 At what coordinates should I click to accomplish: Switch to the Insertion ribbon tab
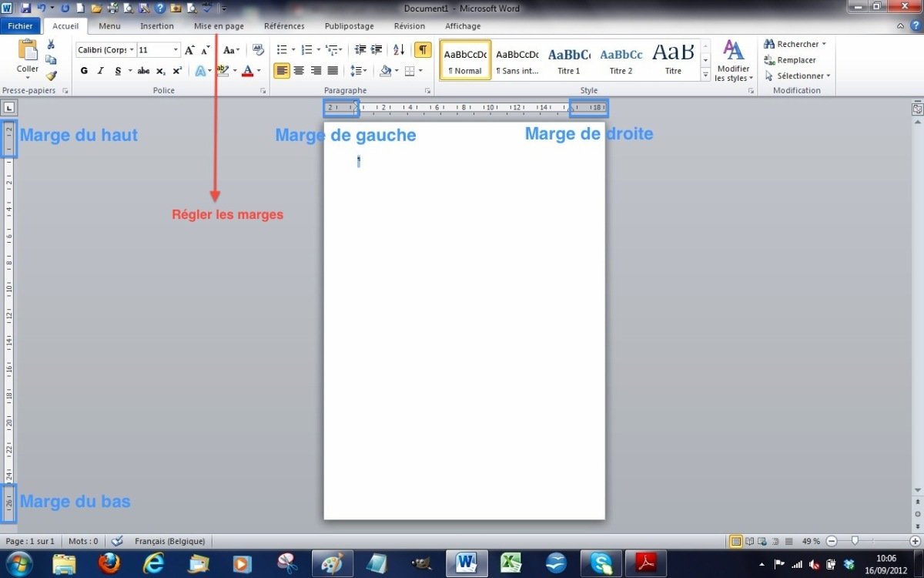pyautogui.click(x=157, y=25)
